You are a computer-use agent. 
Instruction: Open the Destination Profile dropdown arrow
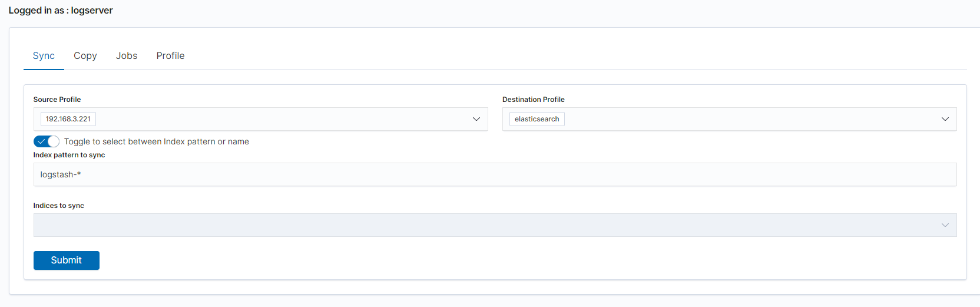pos(945,119)
